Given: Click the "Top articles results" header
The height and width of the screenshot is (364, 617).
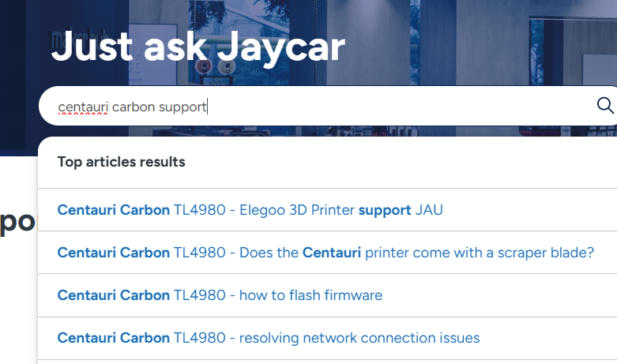Looking at the screenshot, I should [x=121, y=162].
